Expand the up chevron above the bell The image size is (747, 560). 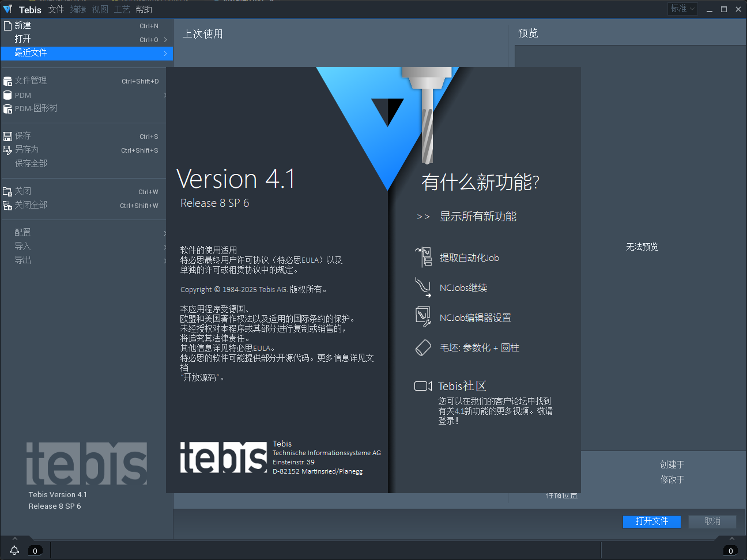(x=14, y=539)
